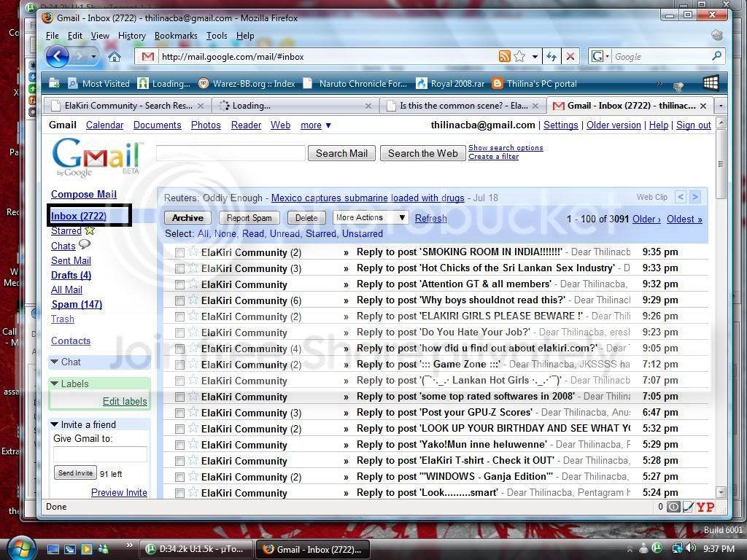Click the URL address bar

click(329, 57)
